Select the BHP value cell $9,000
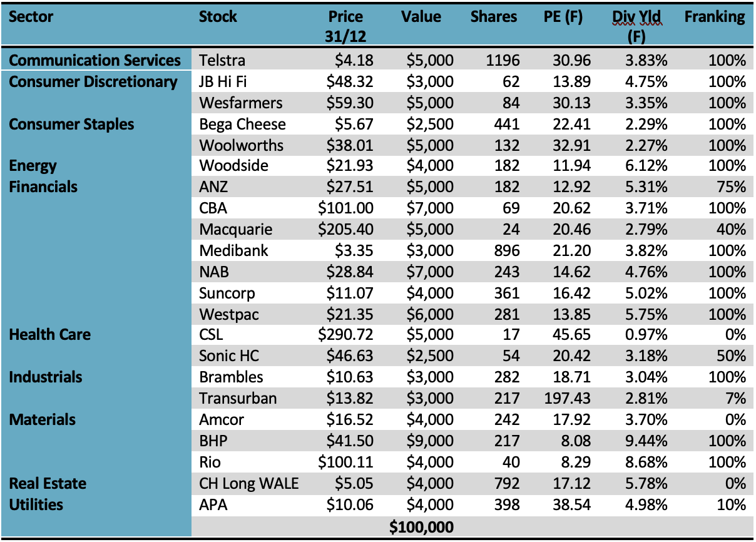 430,441
